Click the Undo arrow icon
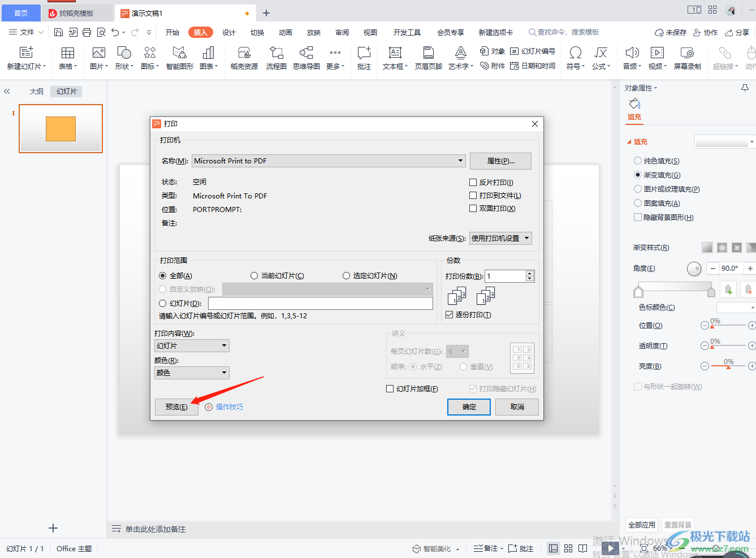 pyautogui.click(x=115, y=32)
